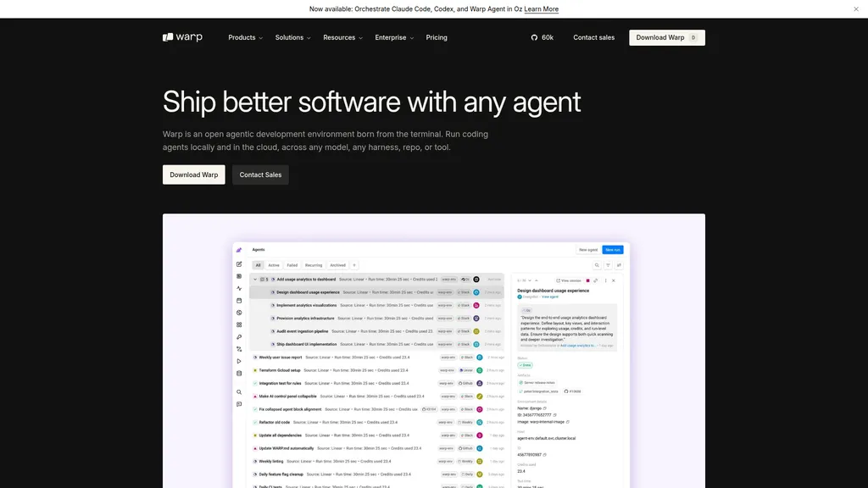The height and width of the screenshot is (488, 868).
Task: Click the blue New run button
Action: point(613,250)
